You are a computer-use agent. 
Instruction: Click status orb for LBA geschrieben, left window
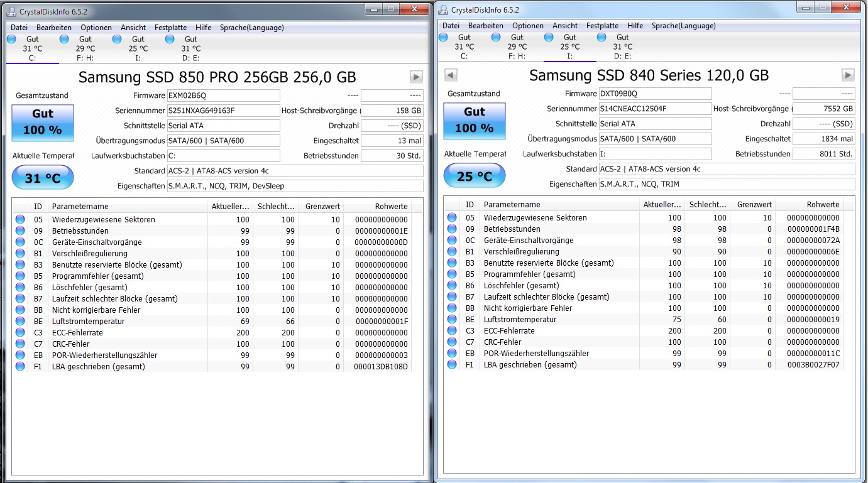20,367
